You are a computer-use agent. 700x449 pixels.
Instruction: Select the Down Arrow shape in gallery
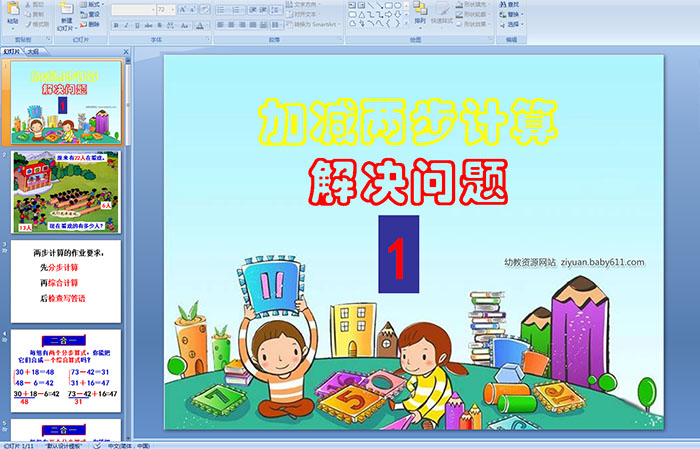pyautogui.click(x=397, y=15)
